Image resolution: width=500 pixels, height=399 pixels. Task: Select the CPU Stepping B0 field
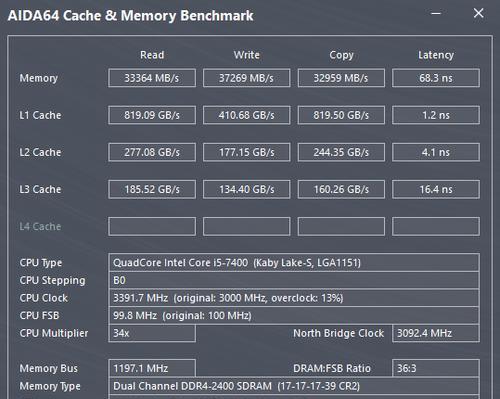[294, 280]
